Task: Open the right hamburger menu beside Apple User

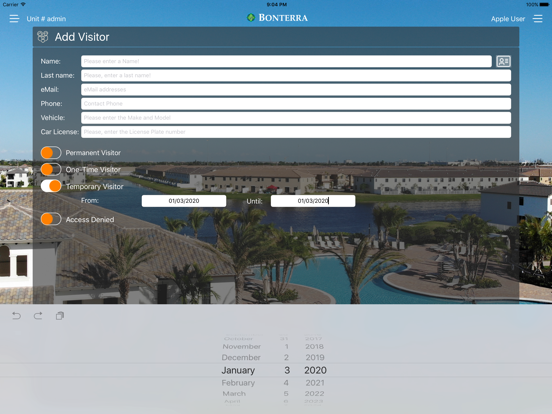Action: pos(538,19)
